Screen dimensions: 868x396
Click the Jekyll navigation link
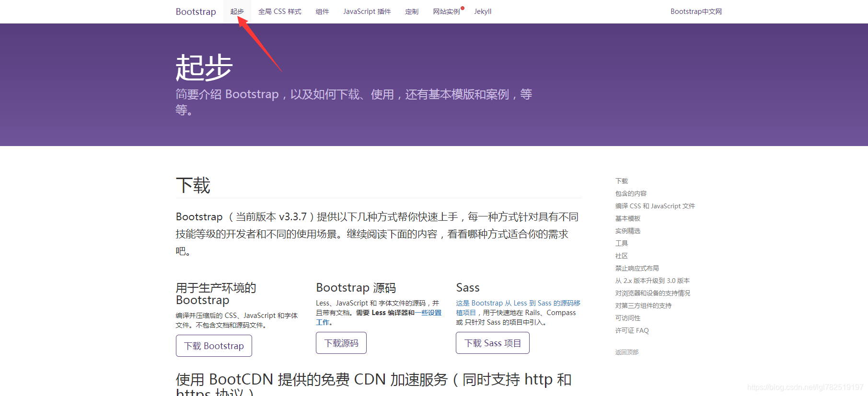[483, 11]
